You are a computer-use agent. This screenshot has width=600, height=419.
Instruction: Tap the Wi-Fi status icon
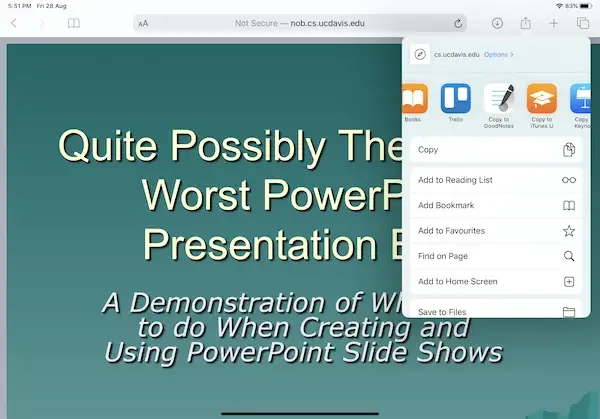pos(559,6)
